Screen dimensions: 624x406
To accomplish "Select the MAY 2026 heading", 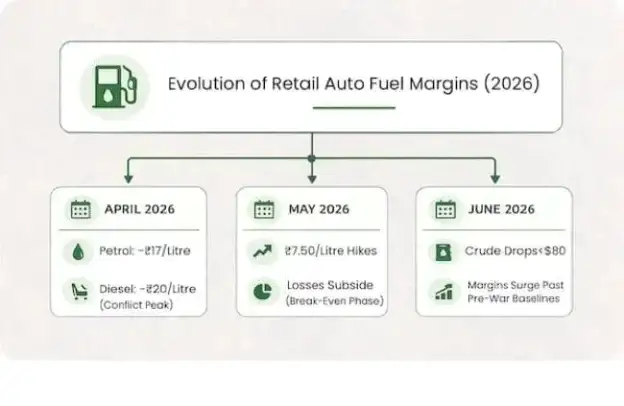I will [x=319, y=209].
